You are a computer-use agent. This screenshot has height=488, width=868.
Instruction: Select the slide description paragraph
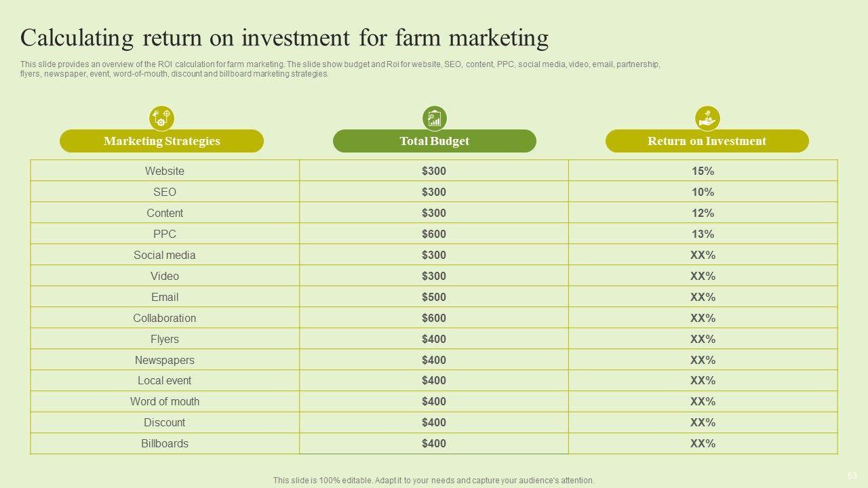click(339, 69)
